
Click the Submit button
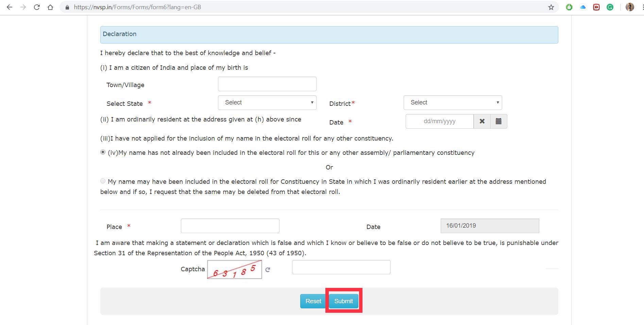343,301
